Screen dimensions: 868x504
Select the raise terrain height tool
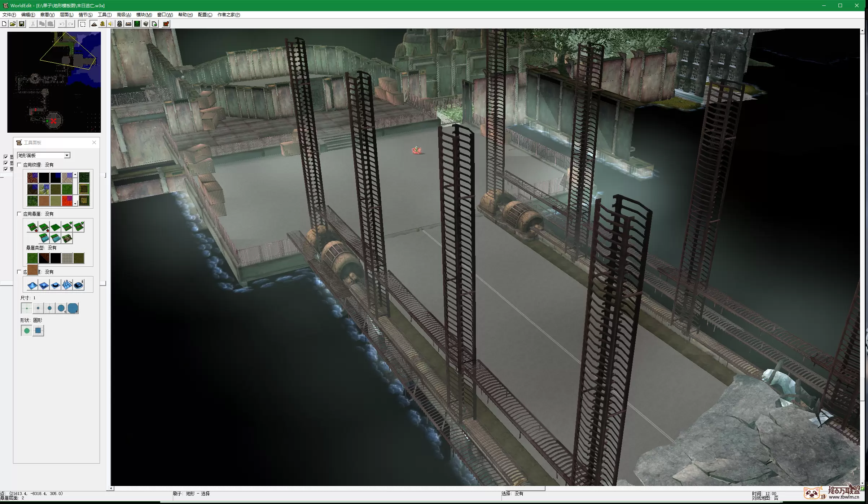[x=32, y=286]
